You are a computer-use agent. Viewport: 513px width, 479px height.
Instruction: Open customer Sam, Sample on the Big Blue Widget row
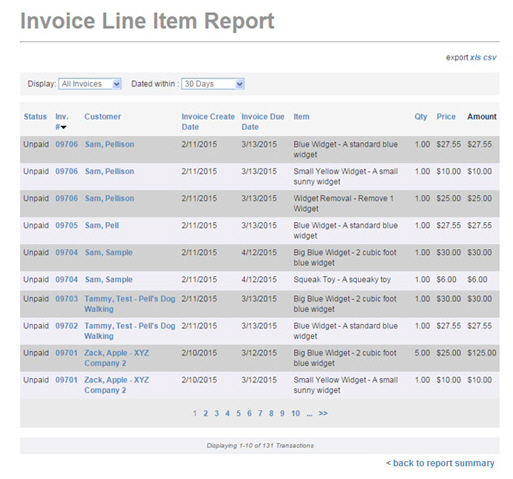pyautogui.click(x=109, y=252)
